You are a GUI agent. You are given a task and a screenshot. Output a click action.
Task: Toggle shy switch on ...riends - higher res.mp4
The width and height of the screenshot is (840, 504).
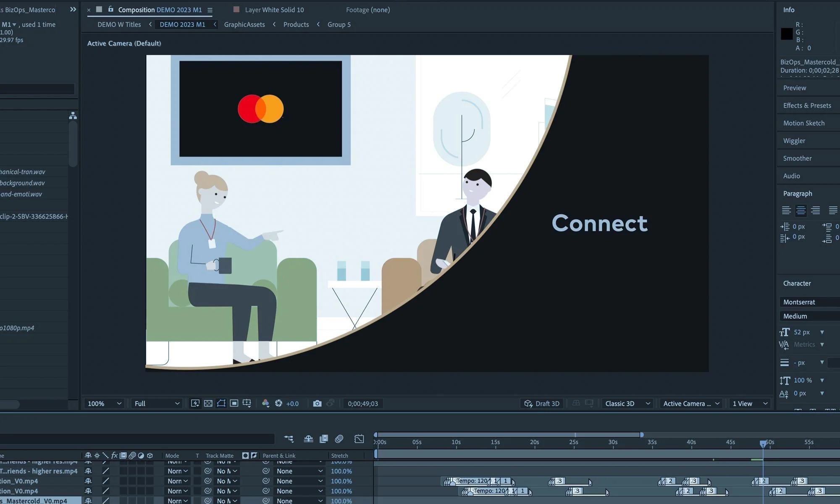(88, 471)
